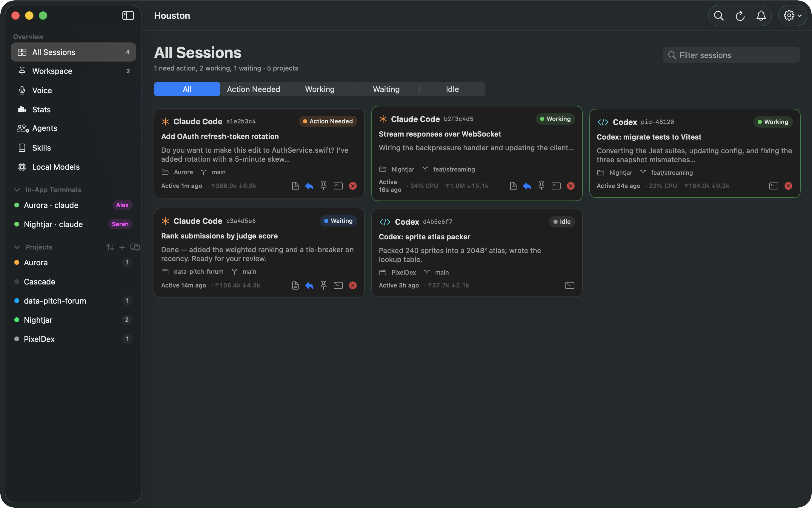Open Voice section
The height and width of the screenshot is (508, 812).
coord(73,90)
